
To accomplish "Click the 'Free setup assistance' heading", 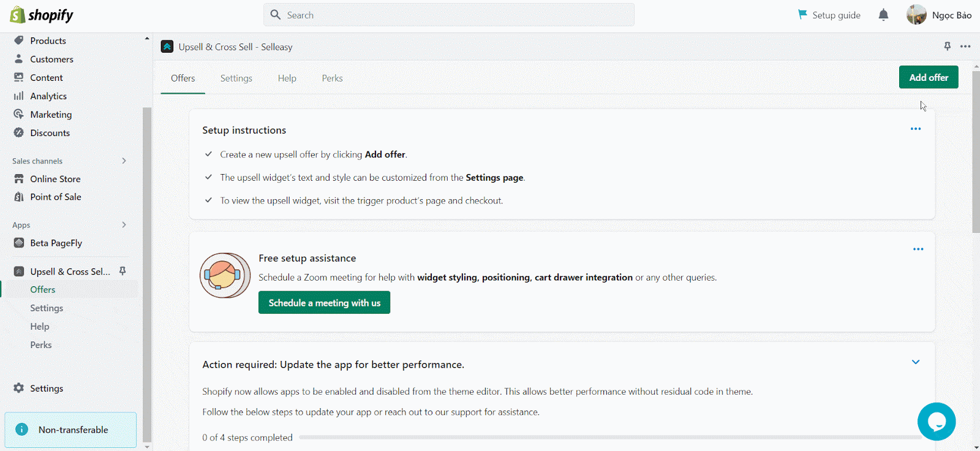I will click(x=307, y=258).
